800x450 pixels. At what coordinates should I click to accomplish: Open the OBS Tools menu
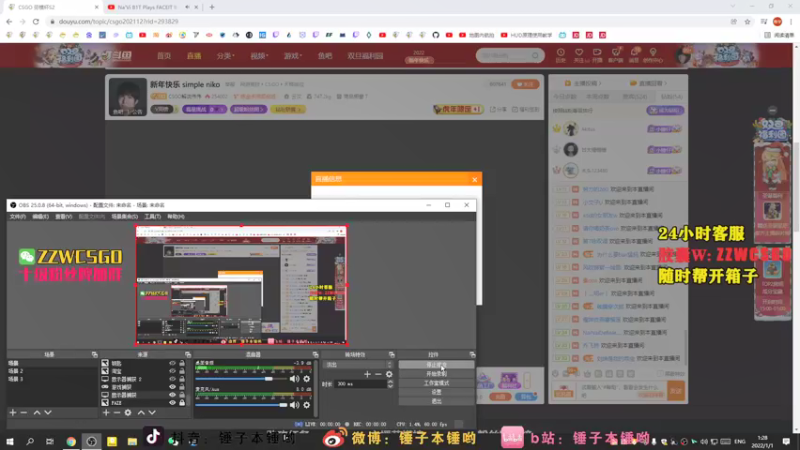point(153,216)
